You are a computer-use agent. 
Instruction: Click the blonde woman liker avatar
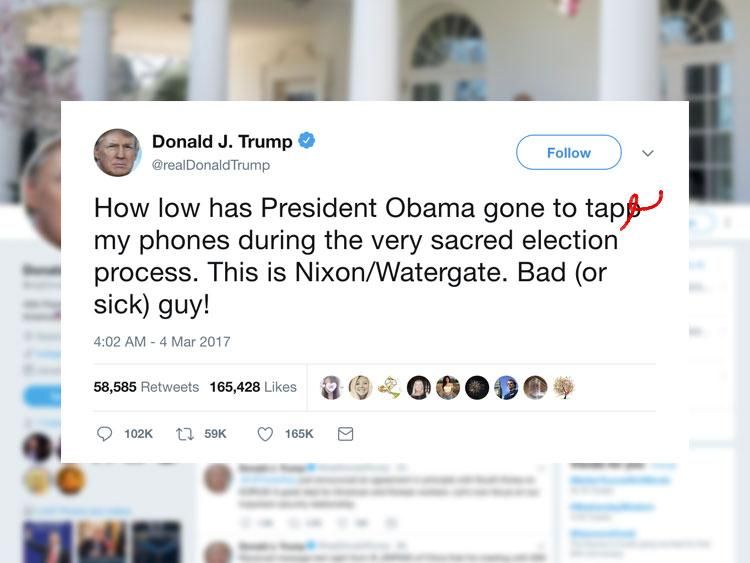(360, 387)
